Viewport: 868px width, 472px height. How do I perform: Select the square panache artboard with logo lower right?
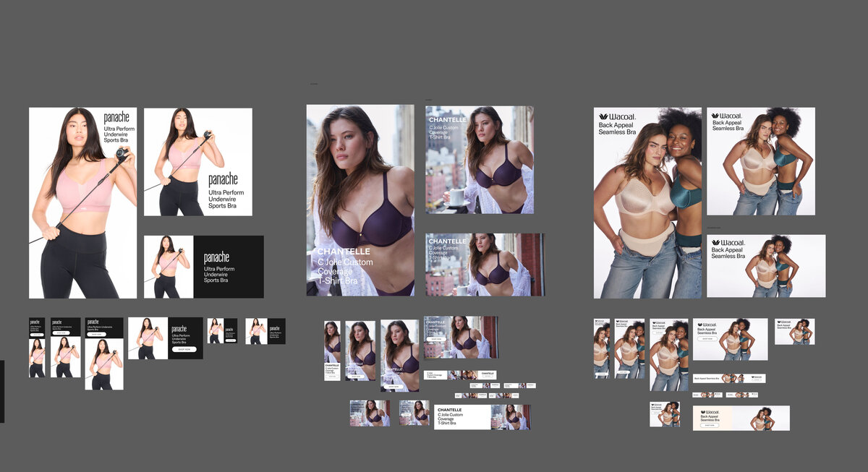pos(198,162)
